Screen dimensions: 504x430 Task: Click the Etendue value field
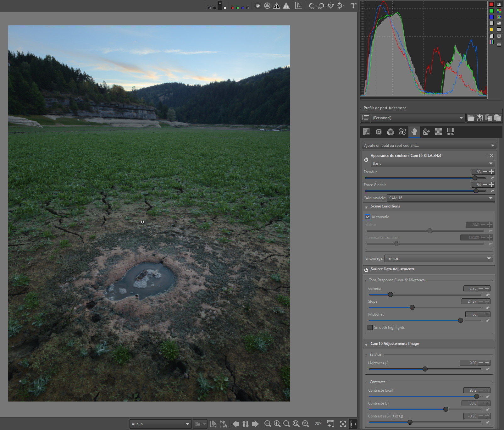coord(477,172)
